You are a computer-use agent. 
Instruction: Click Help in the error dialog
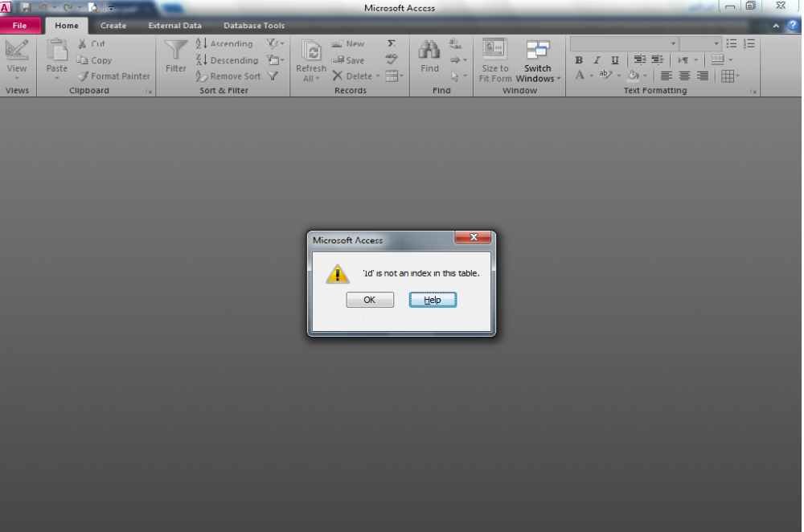click(433, 300)
